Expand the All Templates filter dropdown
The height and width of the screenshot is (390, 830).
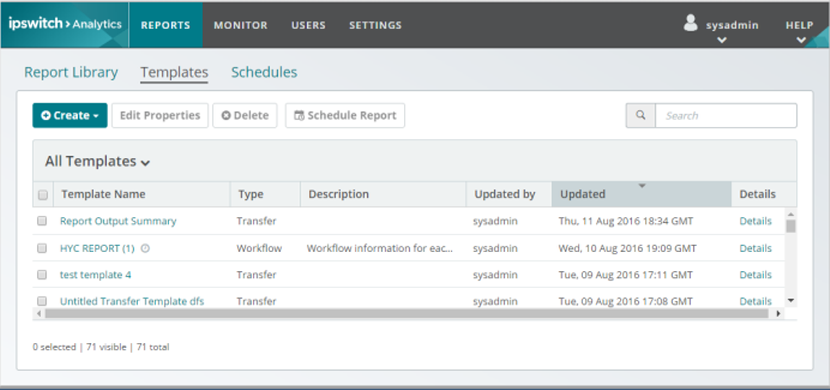[x=97, y=161]
